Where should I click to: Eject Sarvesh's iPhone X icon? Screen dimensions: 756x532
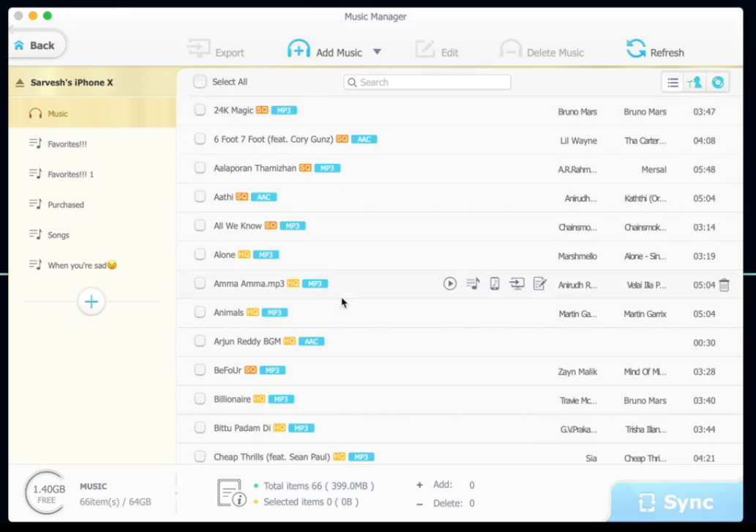(20, 83)
